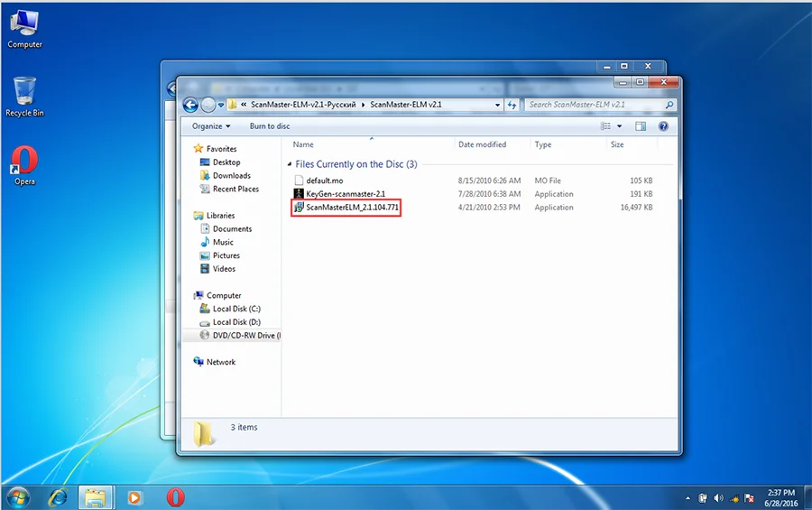Open the Music library
The width and height of the screenshot is (812, 510).
(223, 243)
